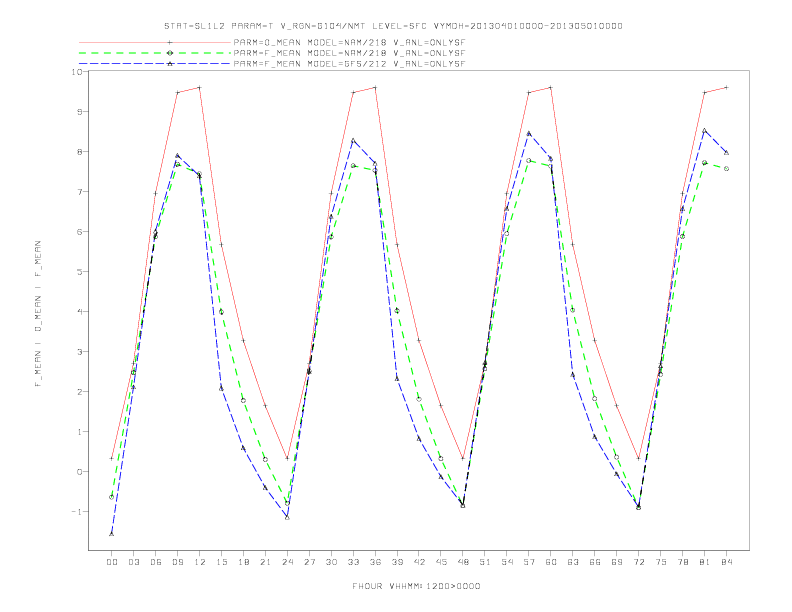Image resolution: width=792 pixels, height=612 pixels.
Task: Click x-axis tick label 15
Action: click(221, 562)
